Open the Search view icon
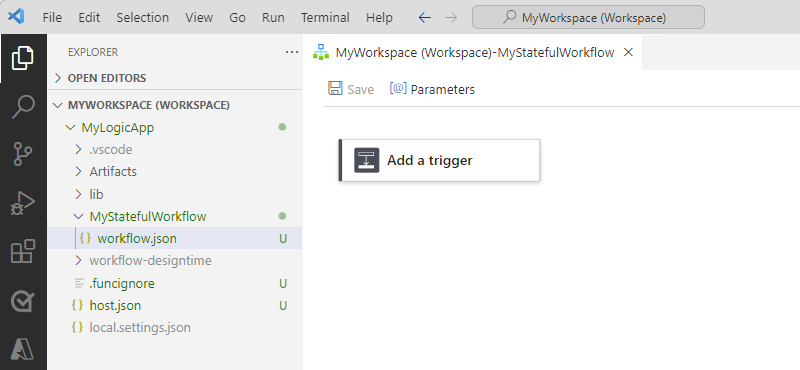Viewport: 800px width, 370px height. [23, 107]
